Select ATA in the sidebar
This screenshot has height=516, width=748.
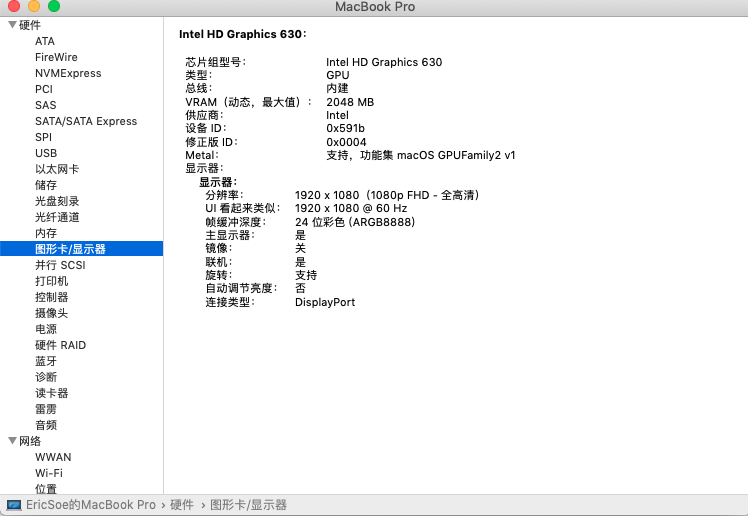coord(45,41)
